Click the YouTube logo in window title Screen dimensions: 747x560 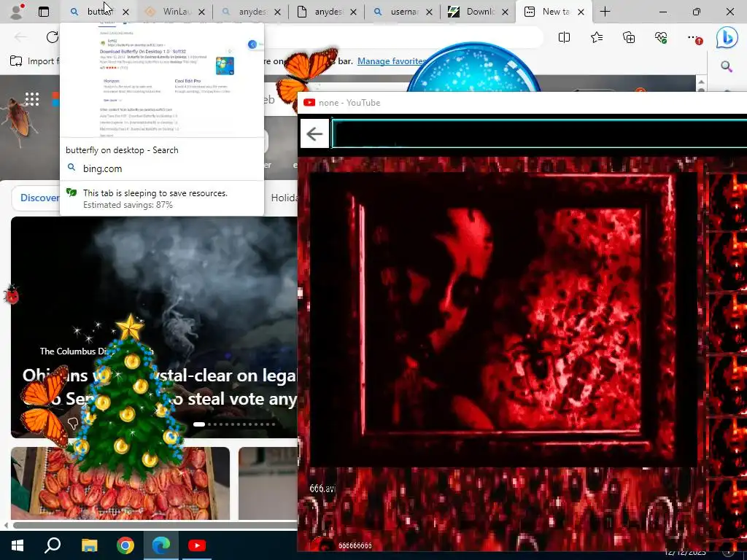tap(309, 102)
